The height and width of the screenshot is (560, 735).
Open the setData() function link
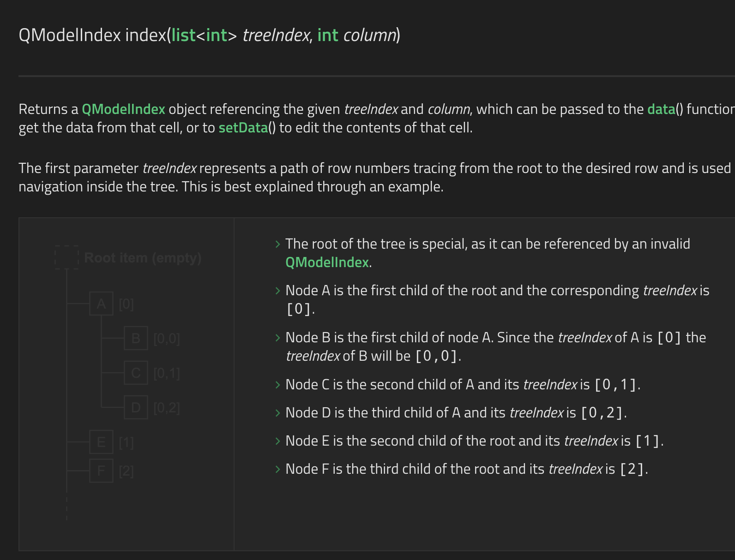pyautogui.click(x=243, y=128)
